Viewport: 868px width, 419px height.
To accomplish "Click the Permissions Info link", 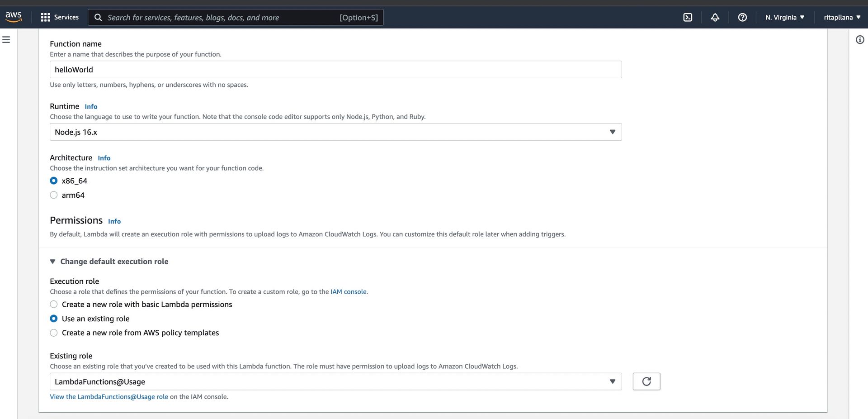I will [114, 221].
